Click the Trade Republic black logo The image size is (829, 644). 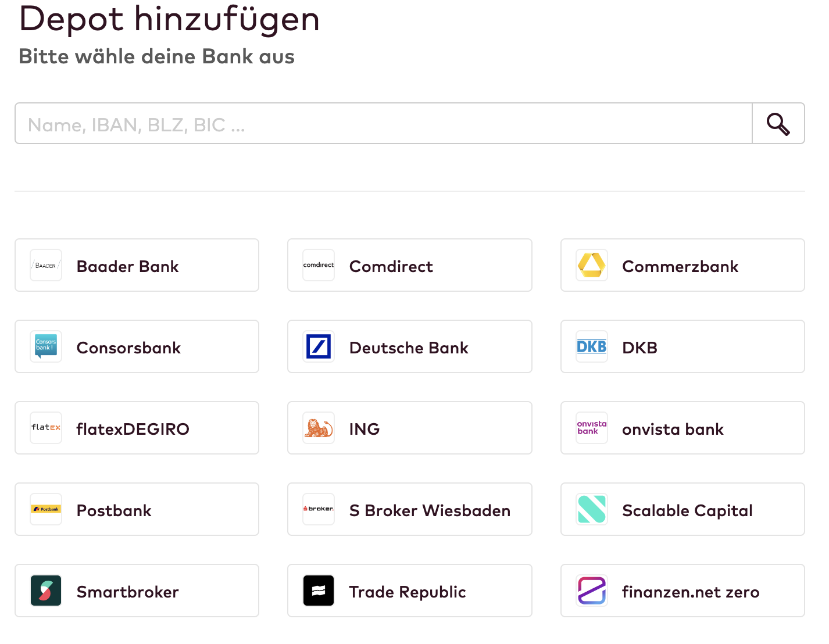point(319,591)
